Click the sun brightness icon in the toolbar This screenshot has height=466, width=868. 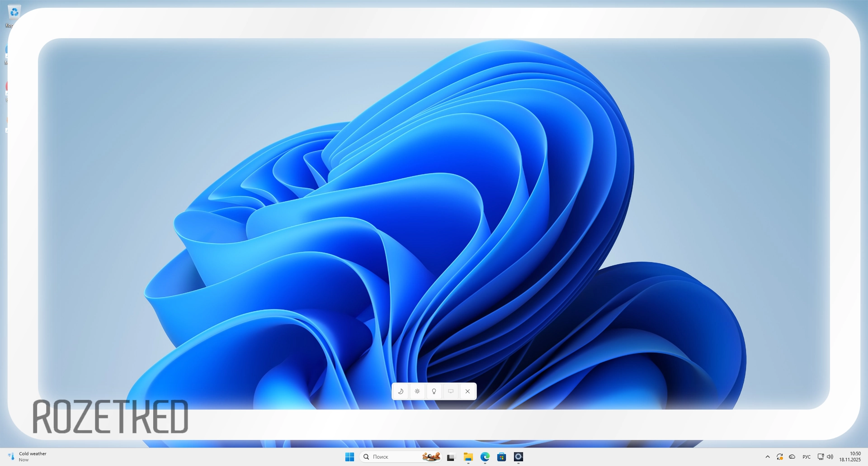point(417,391)
